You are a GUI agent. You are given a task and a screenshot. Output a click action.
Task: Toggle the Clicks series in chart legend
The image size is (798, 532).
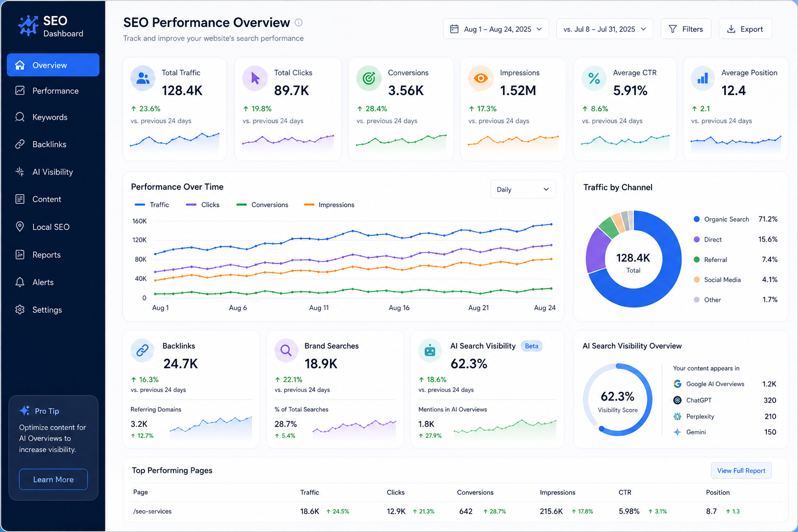[203, 205]
